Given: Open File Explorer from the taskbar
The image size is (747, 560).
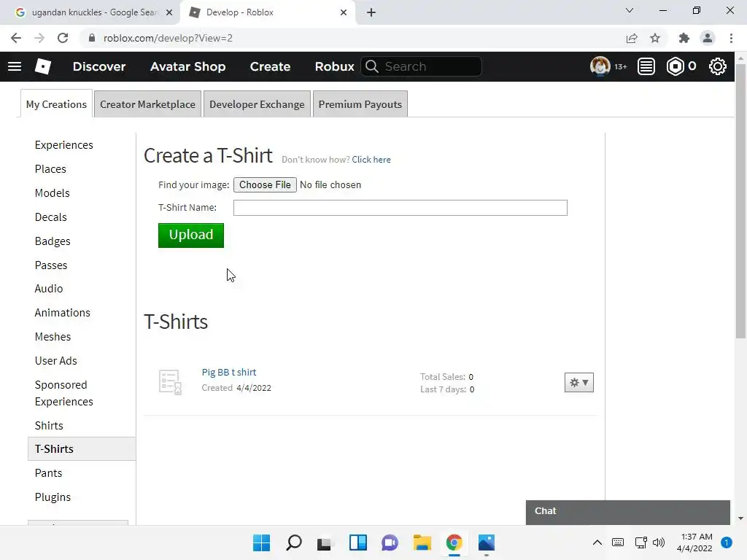Looking at the screenshot, I should [x=422, y=542].
